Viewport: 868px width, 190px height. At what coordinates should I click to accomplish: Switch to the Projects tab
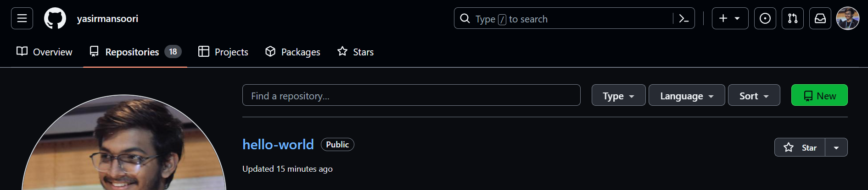point(223,52)
